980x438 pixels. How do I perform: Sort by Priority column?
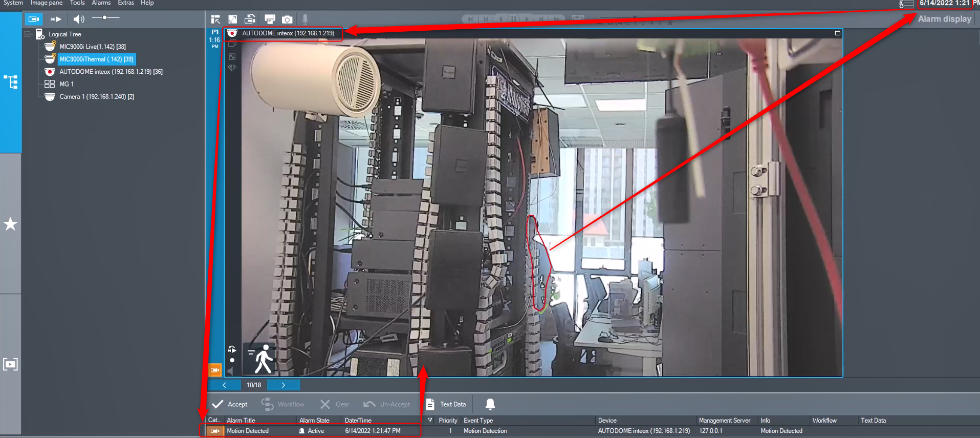pyautogui.click(x=448, y=421)
